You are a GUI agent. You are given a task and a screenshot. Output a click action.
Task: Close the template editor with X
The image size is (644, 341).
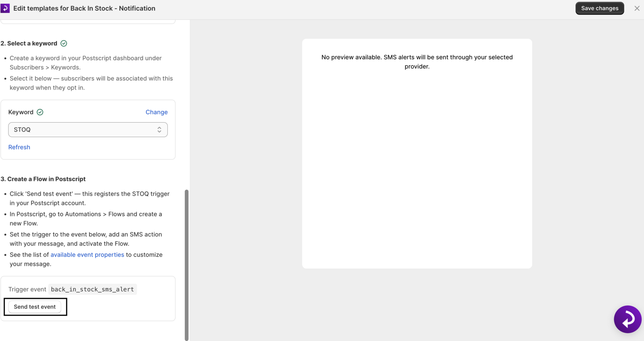click(x=637, y=8)
